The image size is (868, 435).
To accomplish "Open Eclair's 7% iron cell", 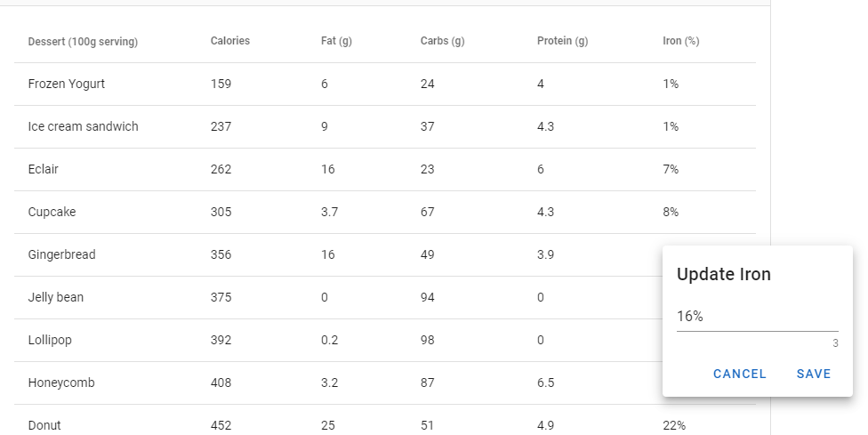I will pos(671,169).
